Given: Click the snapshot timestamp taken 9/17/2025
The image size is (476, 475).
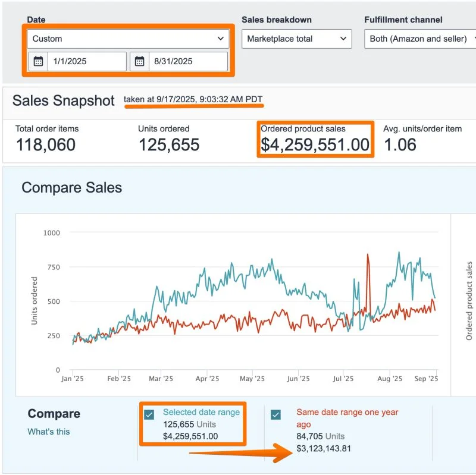Looking at the screenshot, I should pyautogui.click(x=193, y=99).
